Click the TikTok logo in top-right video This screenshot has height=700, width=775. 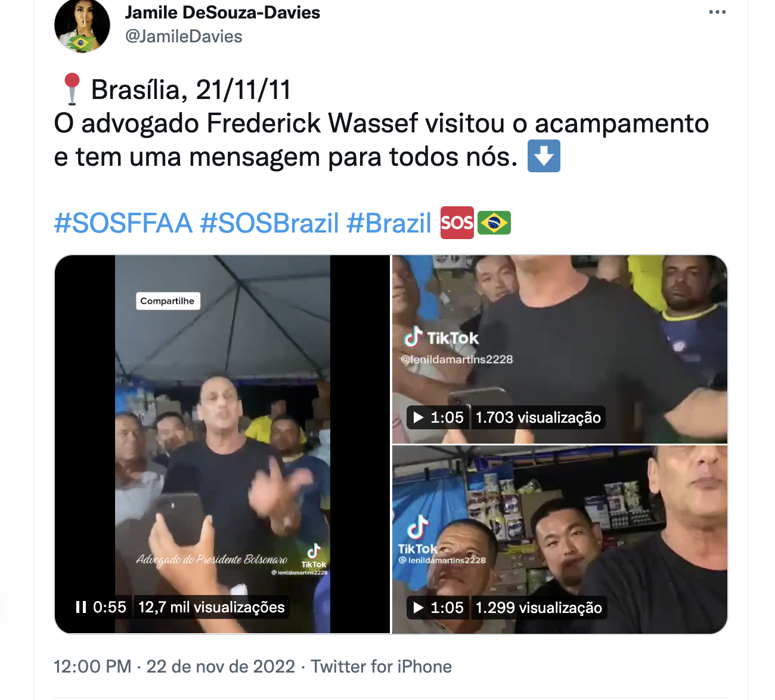click(441, 337)
